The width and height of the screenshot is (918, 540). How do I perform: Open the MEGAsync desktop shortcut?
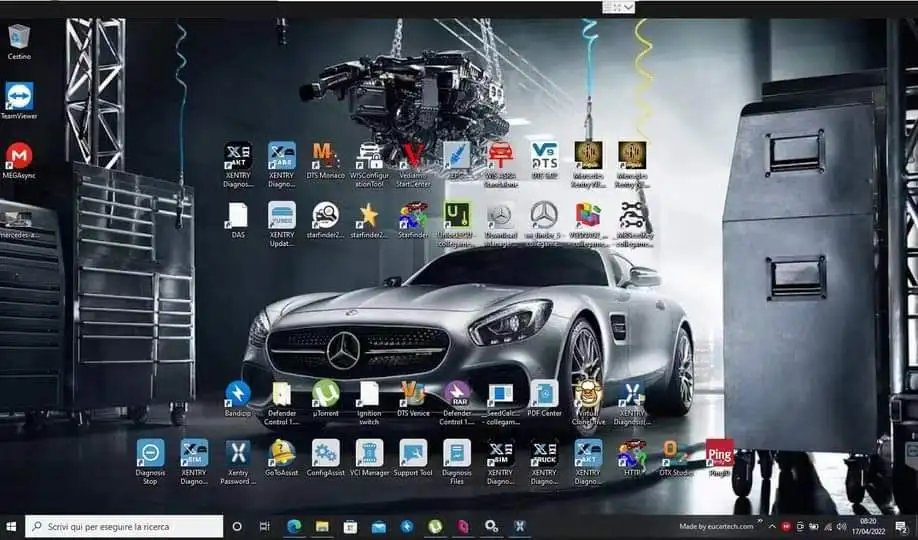(19, 160)
